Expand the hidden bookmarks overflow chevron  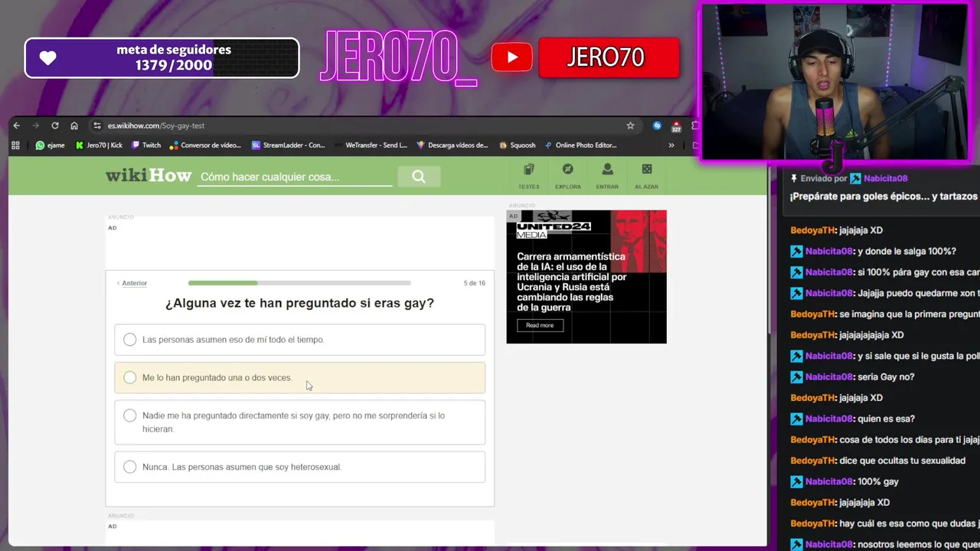tap(671, 145)
